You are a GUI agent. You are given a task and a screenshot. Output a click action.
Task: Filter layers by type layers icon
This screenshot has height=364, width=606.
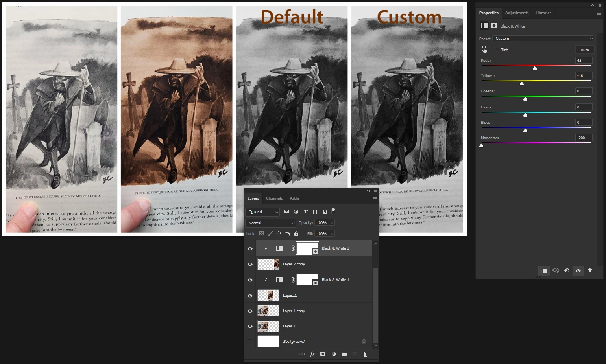coord(305,212)
